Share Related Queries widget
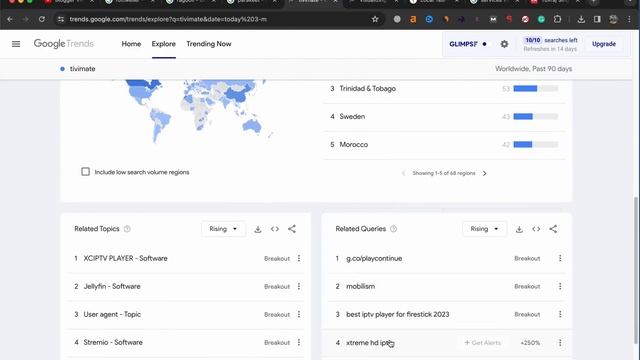 click(x=553, y=229)
